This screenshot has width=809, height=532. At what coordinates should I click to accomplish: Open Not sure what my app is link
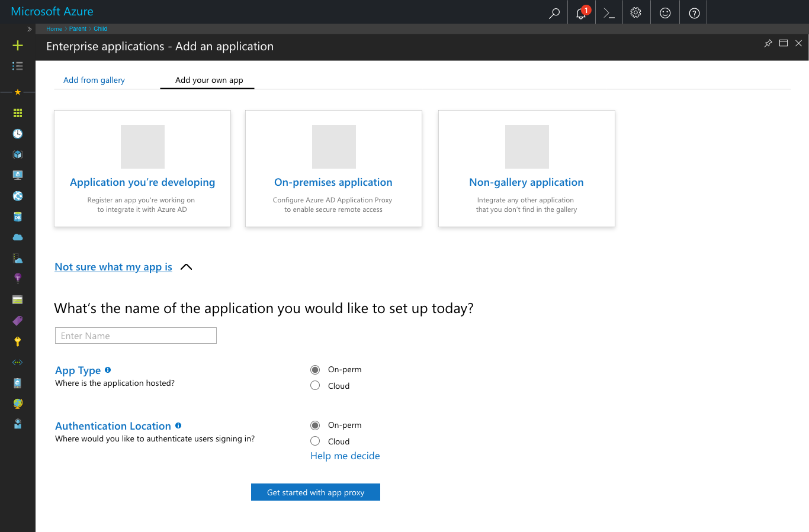(x=113, y=267)
